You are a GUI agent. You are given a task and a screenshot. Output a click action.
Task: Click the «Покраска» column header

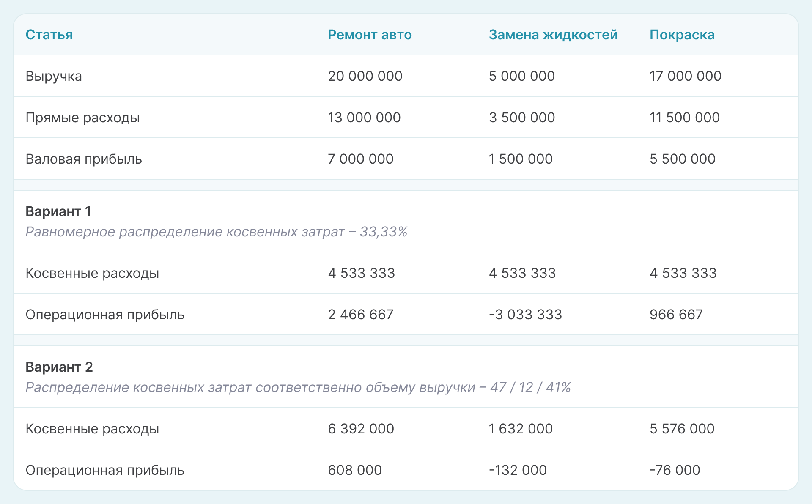point(682,35)
